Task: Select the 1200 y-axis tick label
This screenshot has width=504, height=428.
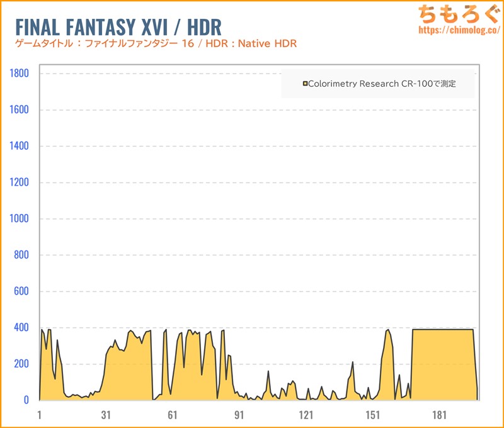Action: click(x=19, y=183)
